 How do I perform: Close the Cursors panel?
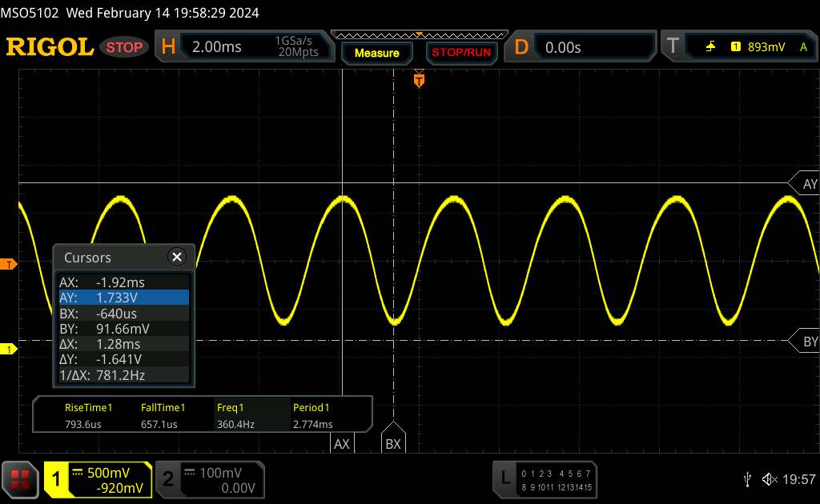(x=176, y=257)
